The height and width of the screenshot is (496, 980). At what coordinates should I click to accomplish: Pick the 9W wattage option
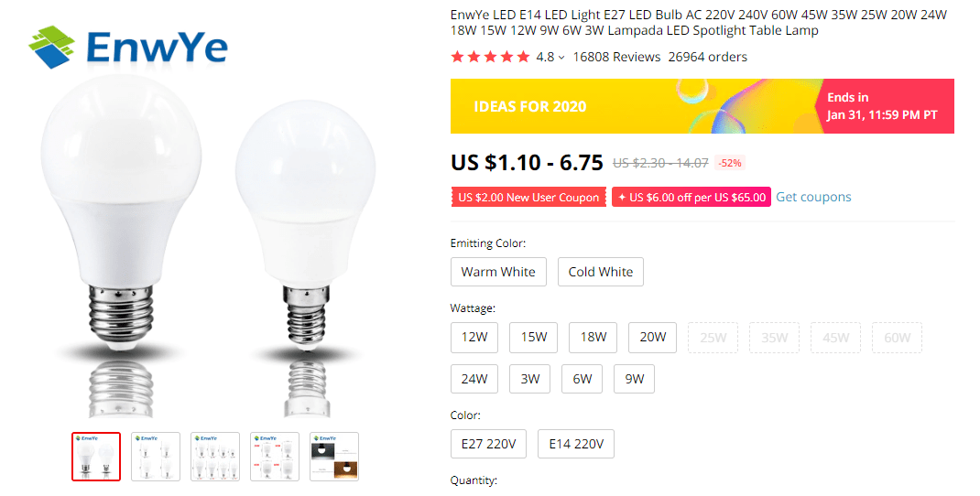tap(634, 379)
